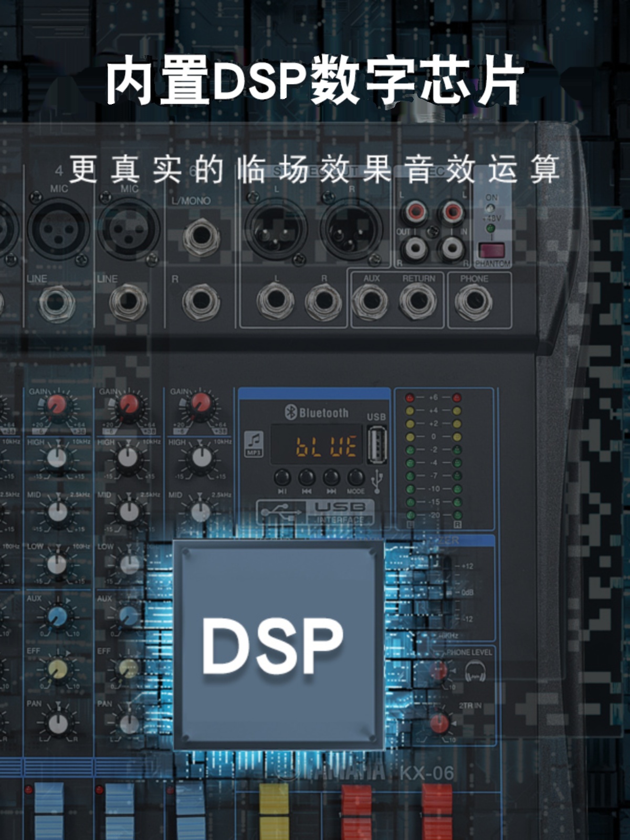Click the large DSP chip graphic

[x=279, y=645]
